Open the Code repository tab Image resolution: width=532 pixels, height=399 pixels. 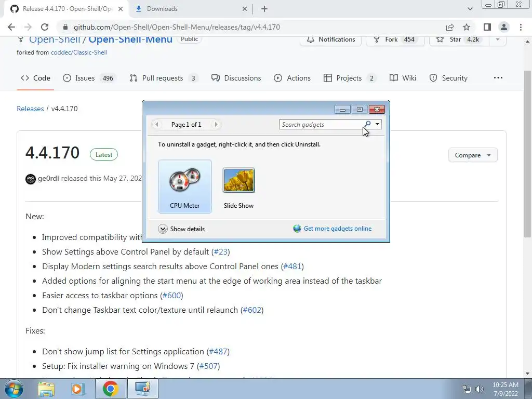tap(35, 78)
